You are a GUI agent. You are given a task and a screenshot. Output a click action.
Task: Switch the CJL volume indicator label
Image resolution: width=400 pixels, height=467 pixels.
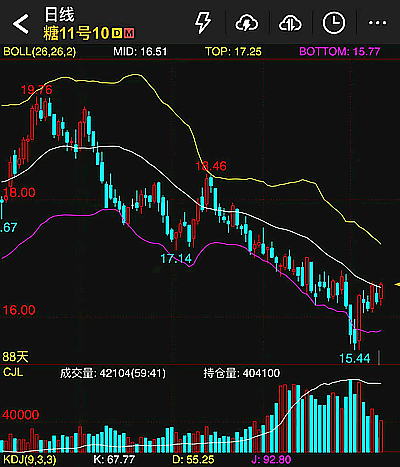point(13,372)
